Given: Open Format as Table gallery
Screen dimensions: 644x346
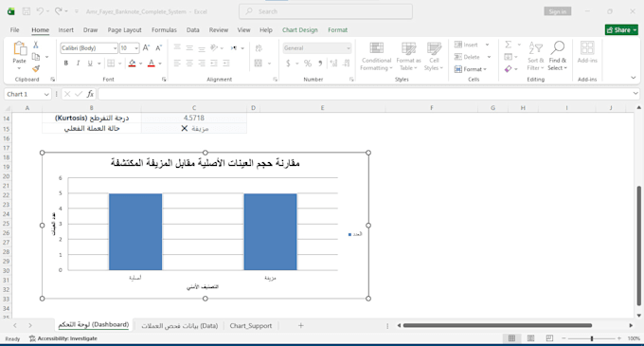Looking at the screenshot, I should 408,56.
